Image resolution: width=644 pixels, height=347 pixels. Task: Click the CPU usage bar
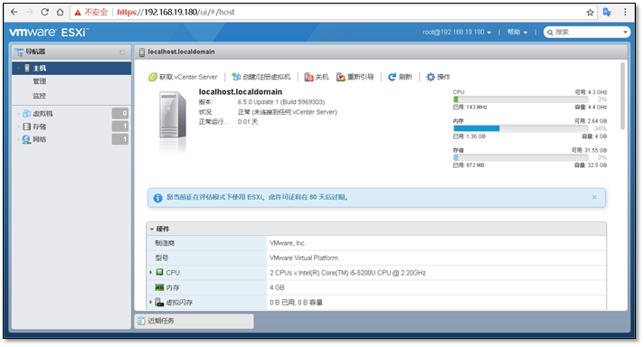click(520, 99)
